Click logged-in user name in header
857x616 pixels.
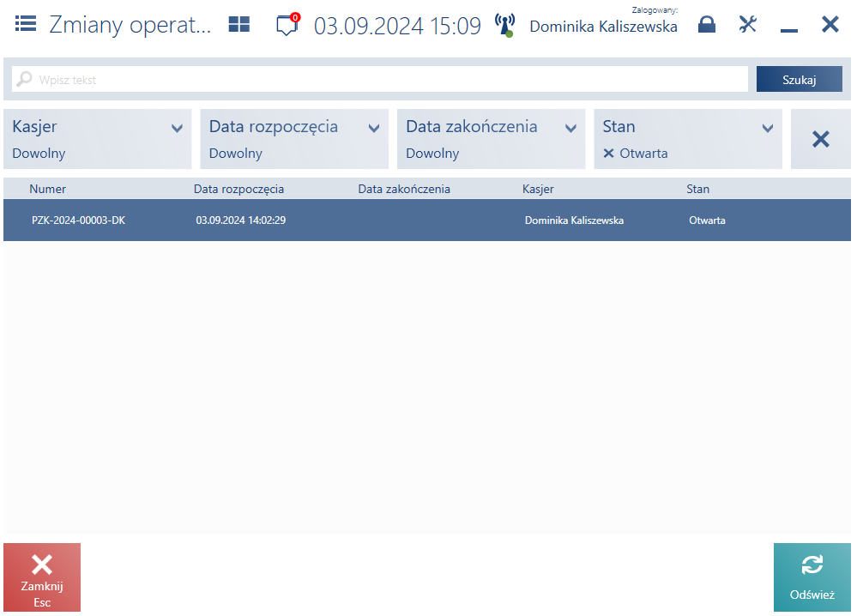coord(603,27)
